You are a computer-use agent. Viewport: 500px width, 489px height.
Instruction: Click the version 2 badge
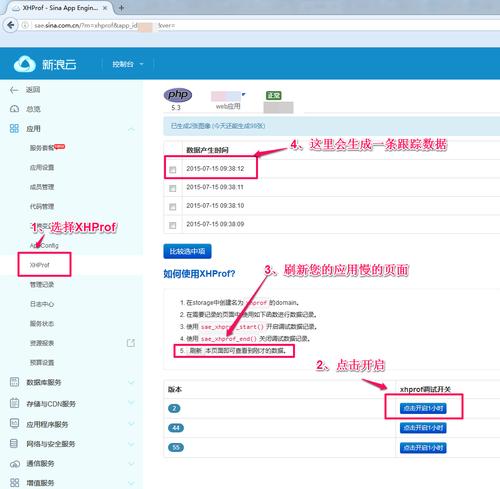[x=174, y=408]
